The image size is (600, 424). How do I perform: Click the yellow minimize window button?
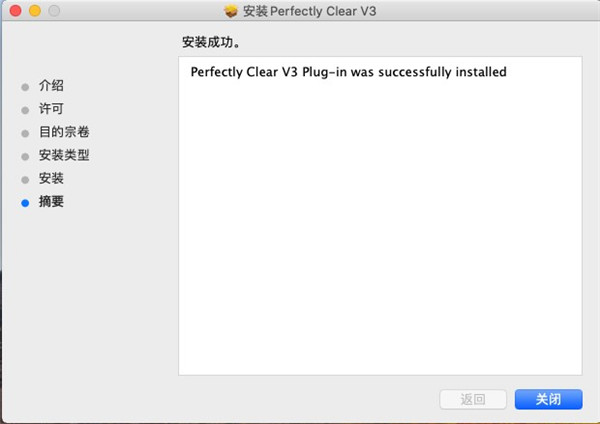[33, 11]
